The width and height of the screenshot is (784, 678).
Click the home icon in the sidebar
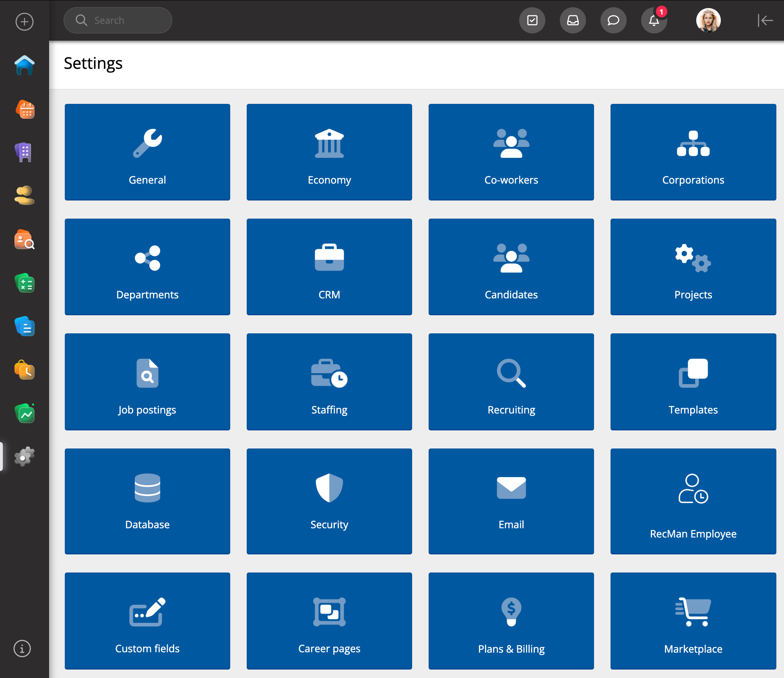pyautogui.click(x=25, y=65)
